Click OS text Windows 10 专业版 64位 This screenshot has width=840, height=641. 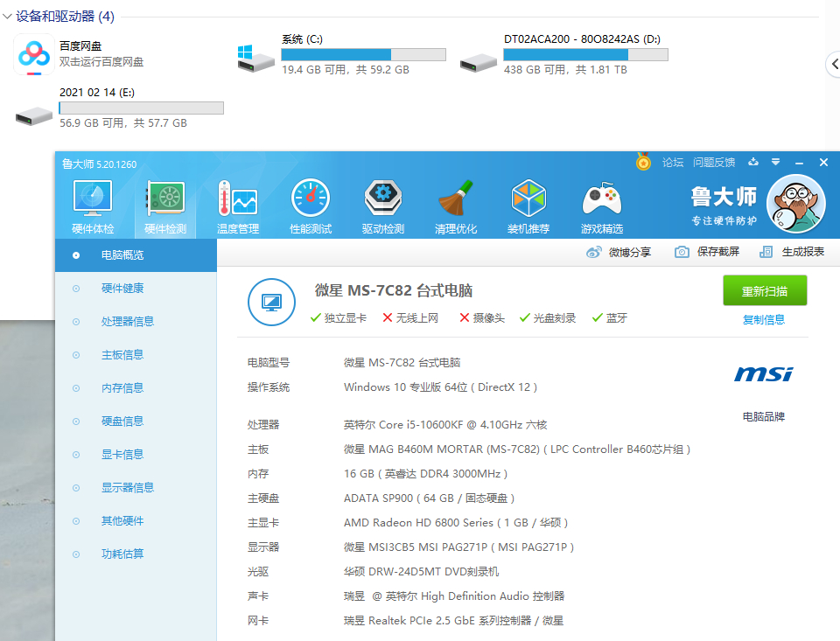pos(440,387)
